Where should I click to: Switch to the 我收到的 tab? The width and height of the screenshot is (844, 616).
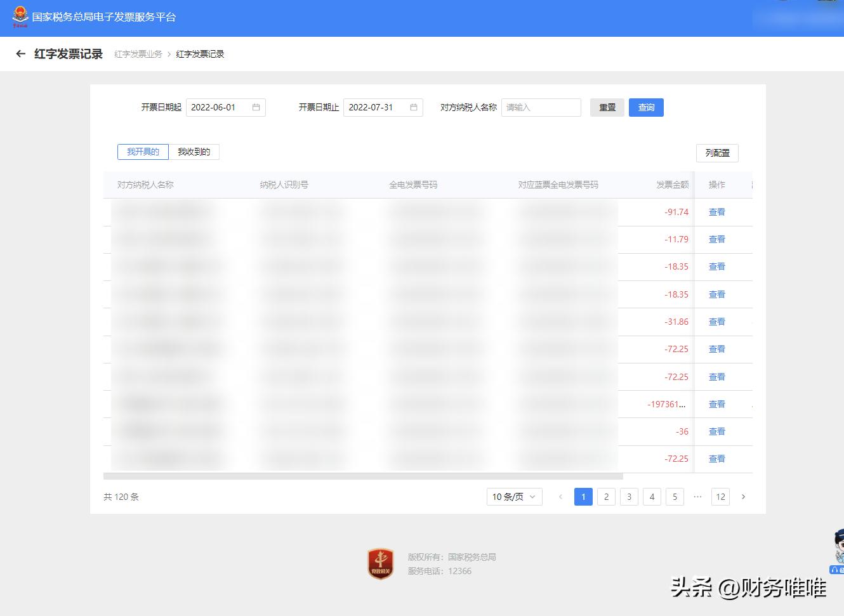pos(194,152)
